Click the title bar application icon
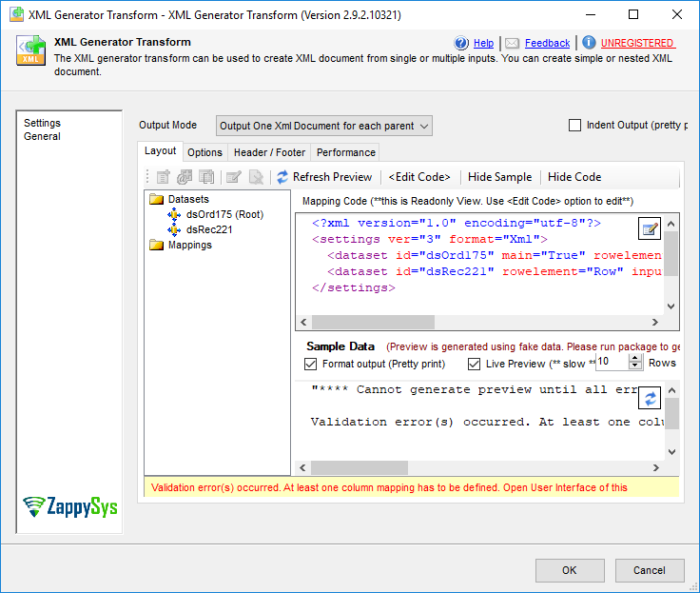 [16, 14]
